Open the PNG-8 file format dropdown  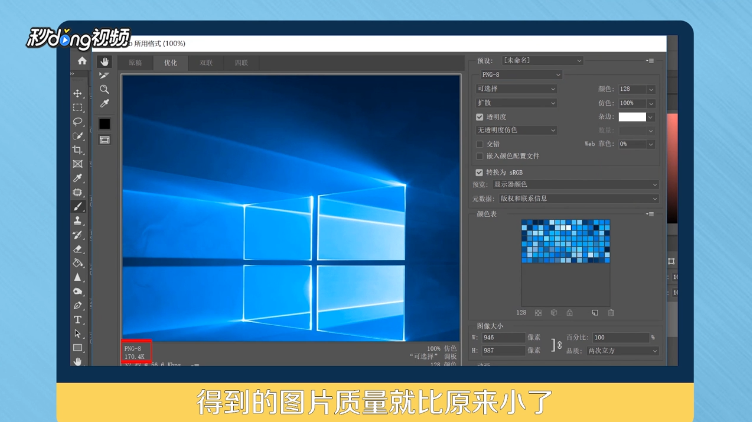pyautogui.click(x=521, y=75)
